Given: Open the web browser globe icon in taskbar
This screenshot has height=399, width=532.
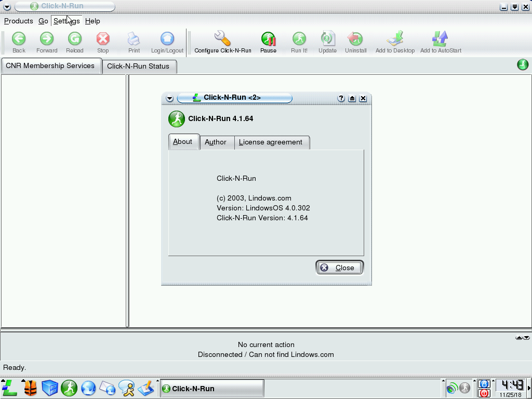Looking at the screenshot, I should 88,388.
